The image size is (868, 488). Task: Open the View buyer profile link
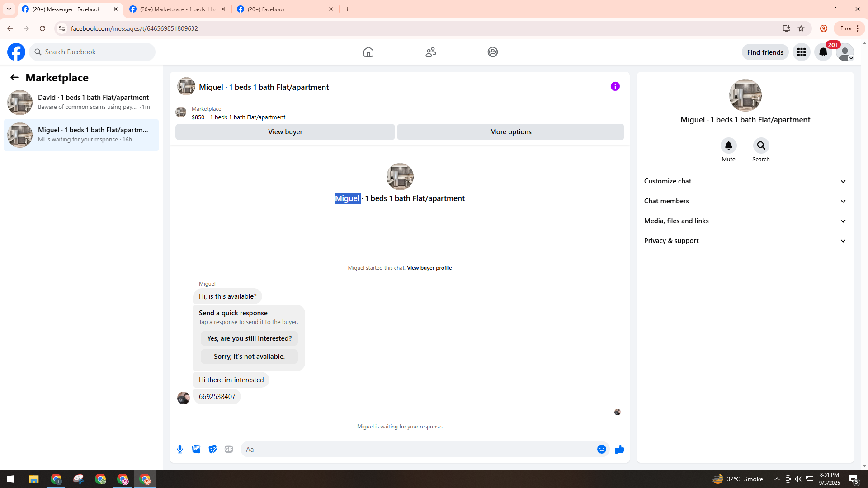coord(429,268)
